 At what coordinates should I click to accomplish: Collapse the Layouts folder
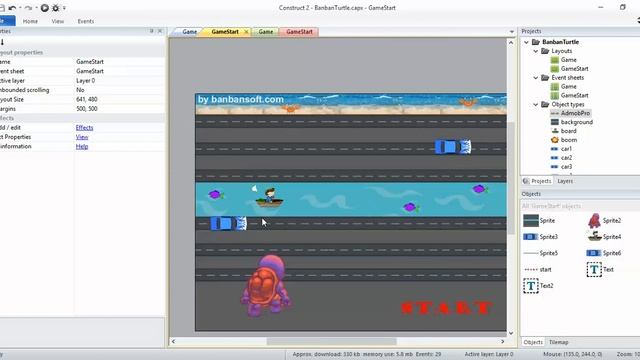click(x=536, y=51)
